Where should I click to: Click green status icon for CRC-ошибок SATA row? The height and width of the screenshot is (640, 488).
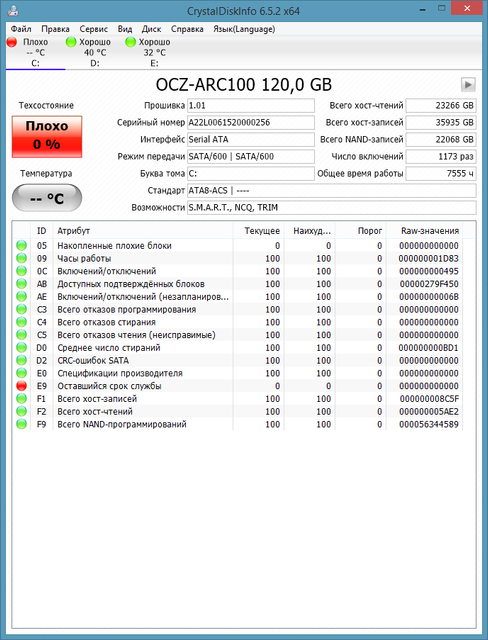[21, 360]
